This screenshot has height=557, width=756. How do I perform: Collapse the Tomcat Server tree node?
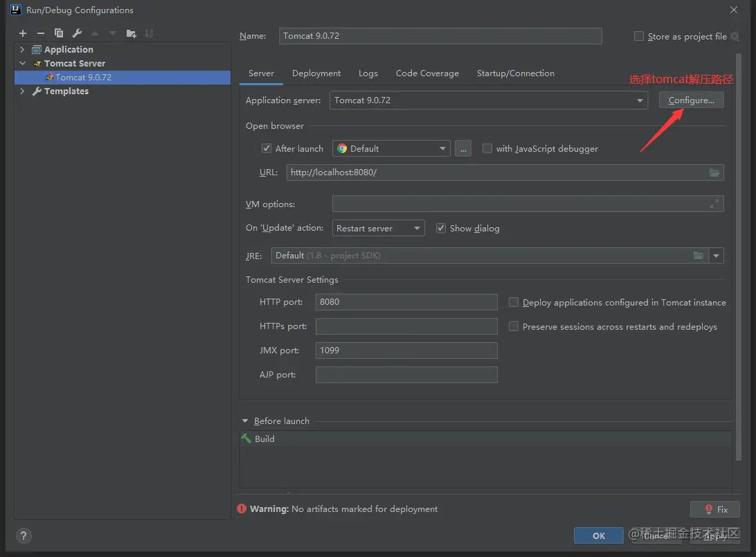[x=22, y=63]
